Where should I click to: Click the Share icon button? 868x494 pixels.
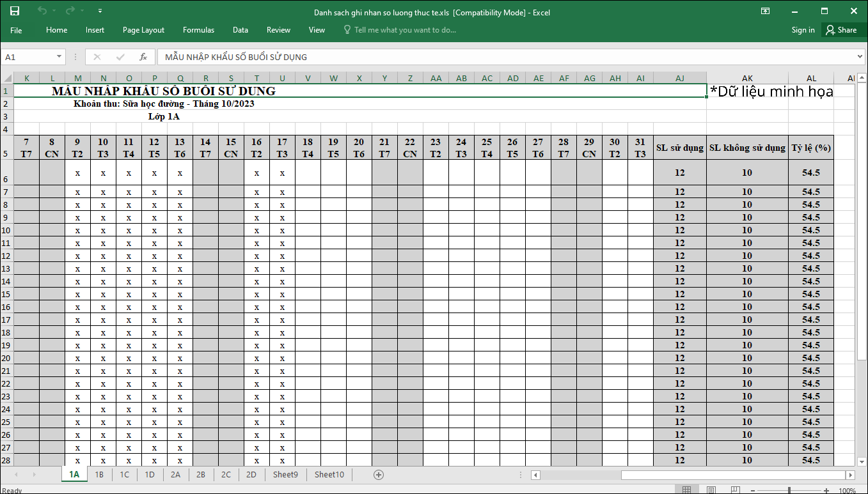[840, 30]
